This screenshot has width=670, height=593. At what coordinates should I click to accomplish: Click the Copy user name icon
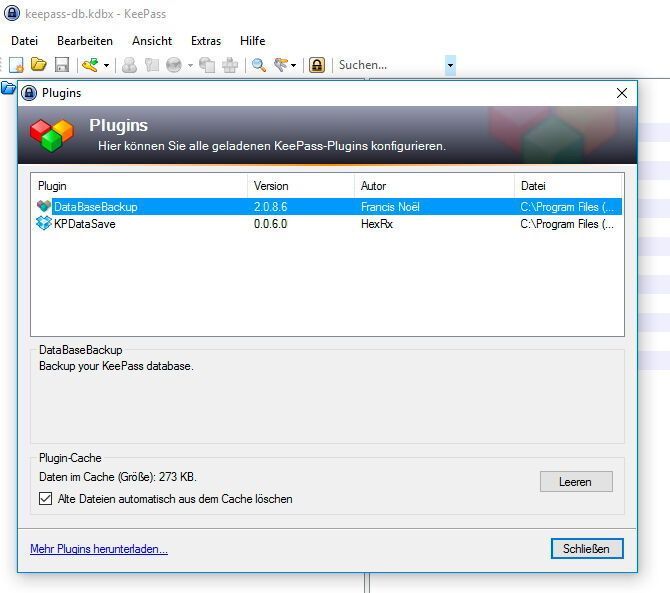129,65
